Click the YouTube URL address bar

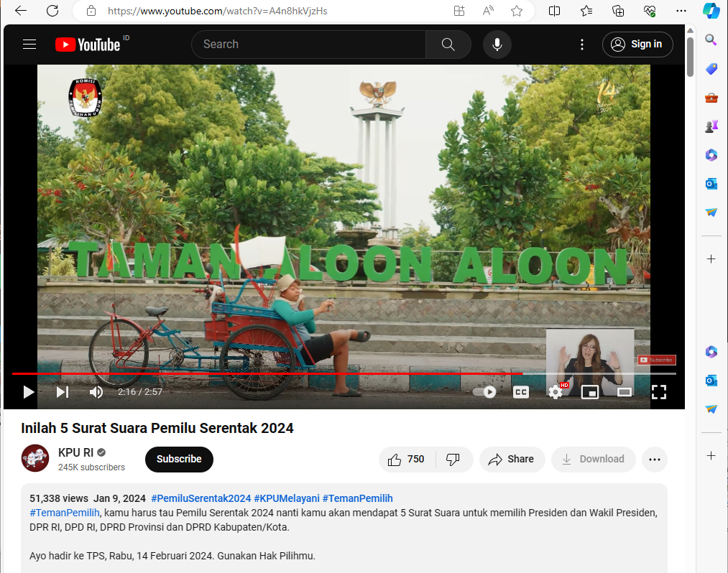coord(217,11)
